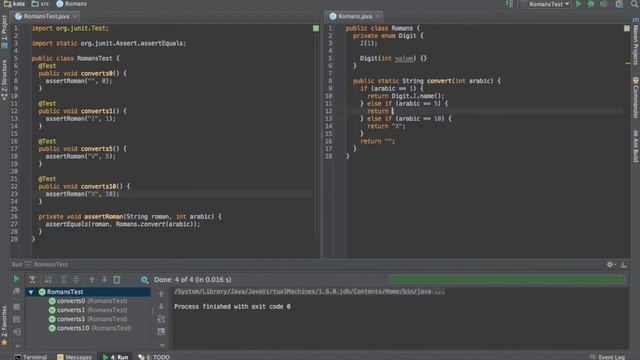Collapse the RomansTest tree node
Viewport: 640px width, 360px height.
click(31, 292)
